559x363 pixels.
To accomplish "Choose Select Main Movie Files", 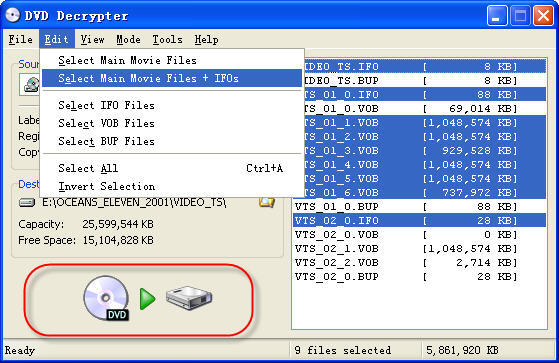I will coord(172,60).
